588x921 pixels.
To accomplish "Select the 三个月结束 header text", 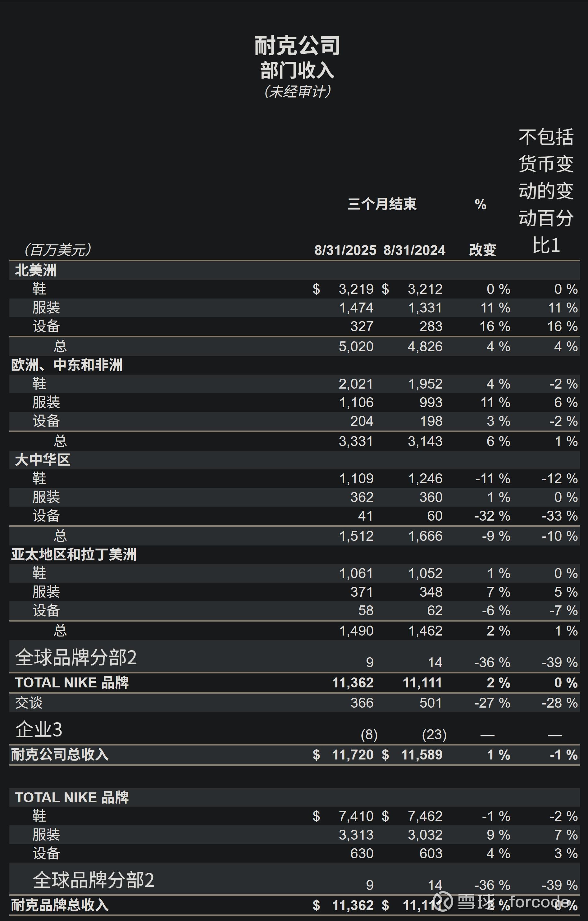I will [381, 204].
